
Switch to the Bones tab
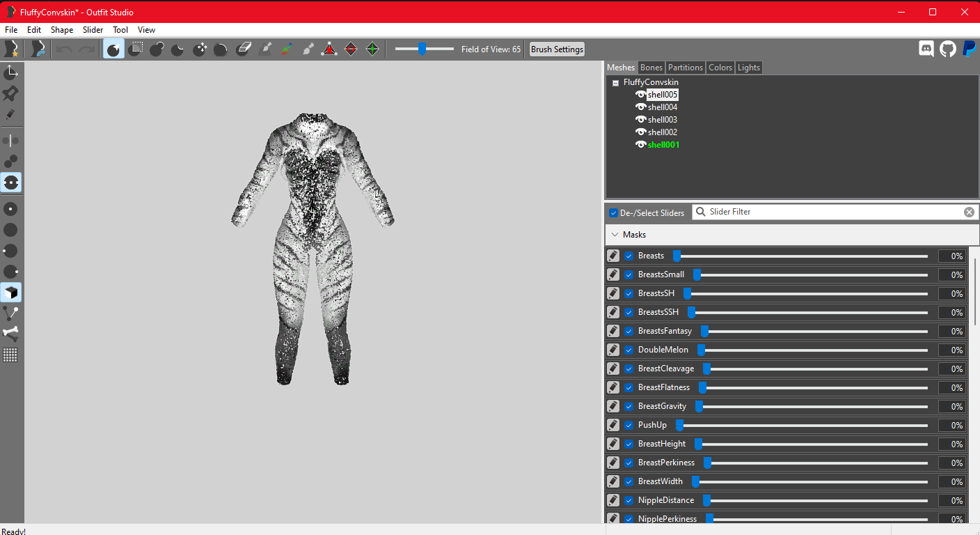pyautogui.click(x=651, y=68)
